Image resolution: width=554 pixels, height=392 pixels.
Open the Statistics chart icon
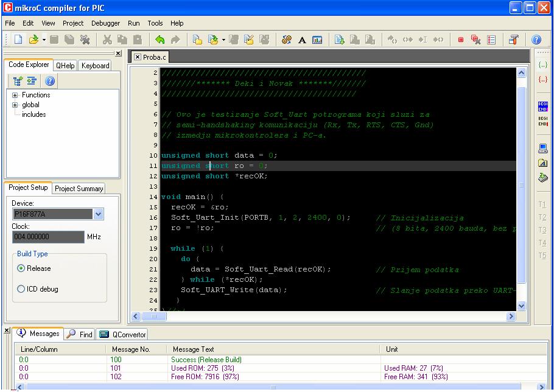click(317, 40)
